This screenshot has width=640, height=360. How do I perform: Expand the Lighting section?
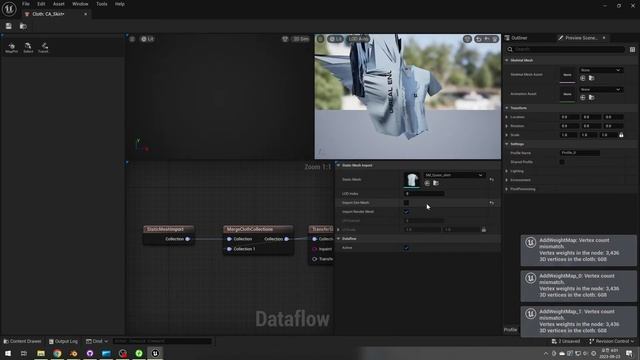507,171
